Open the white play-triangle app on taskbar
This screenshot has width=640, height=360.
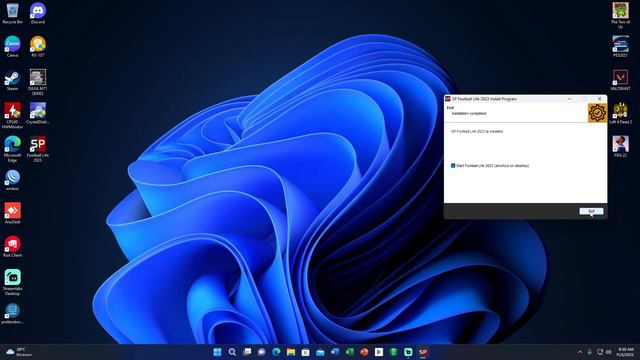379,352
